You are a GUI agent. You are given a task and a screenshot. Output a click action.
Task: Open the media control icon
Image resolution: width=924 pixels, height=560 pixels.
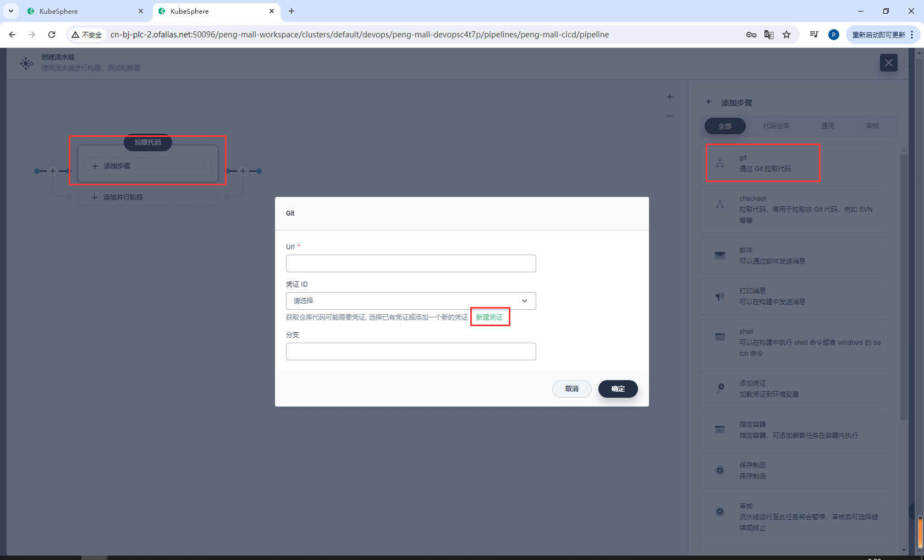pyautogui.click(x=814, y=35)
